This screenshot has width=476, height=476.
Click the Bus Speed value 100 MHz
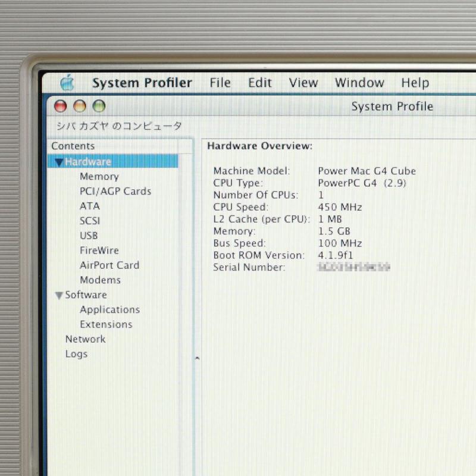pos(340,243)
